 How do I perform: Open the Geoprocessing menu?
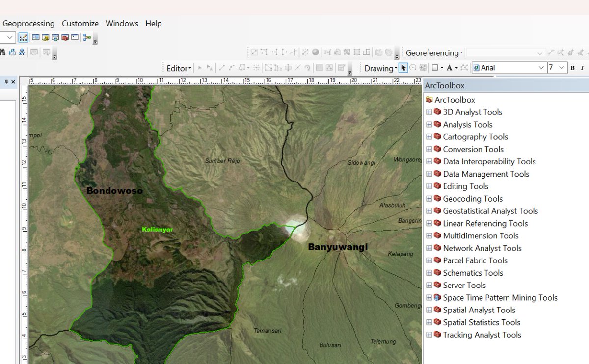(28, 23)
